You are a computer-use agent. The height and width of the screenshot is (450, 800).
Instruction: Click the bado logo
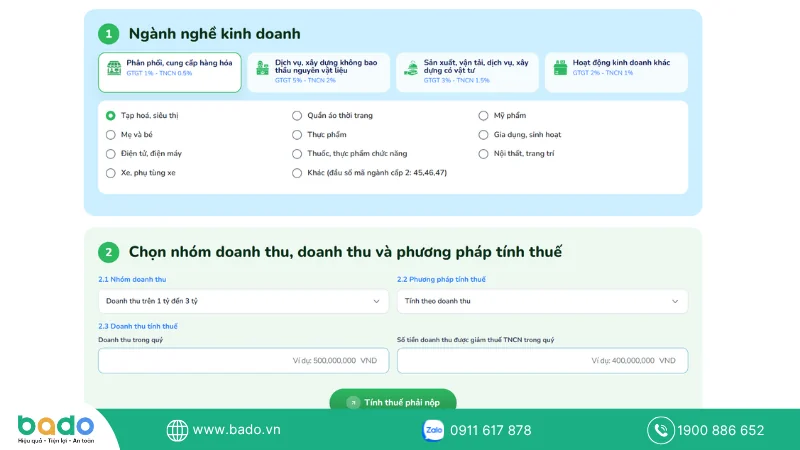coord(56,429)
